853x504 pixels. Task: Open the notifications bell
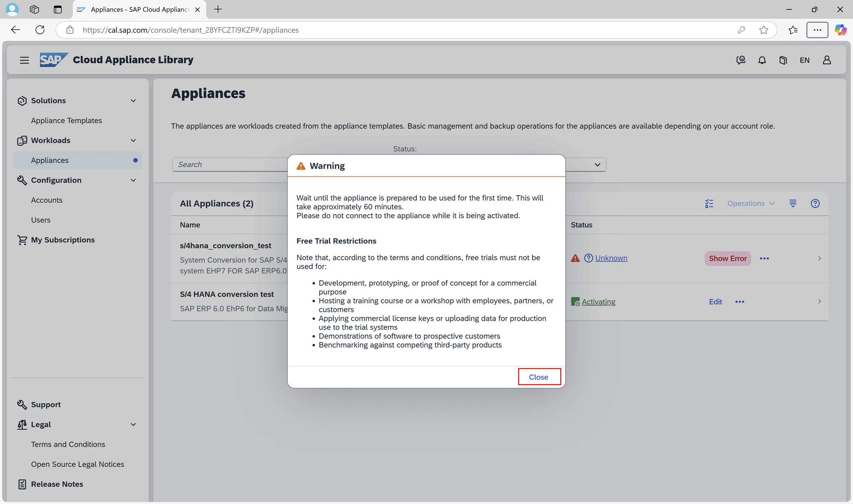762,60
